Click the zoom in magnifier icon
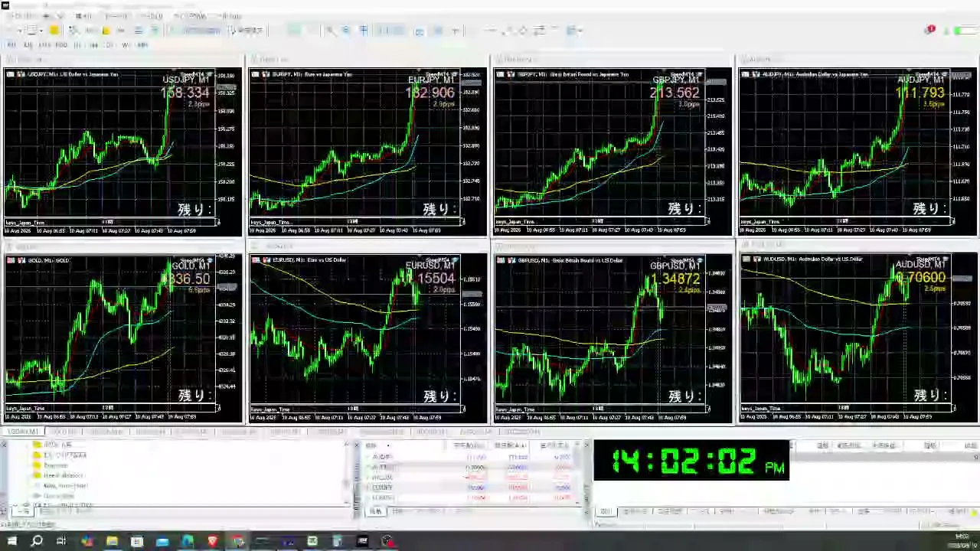Viewport: 980px width, 551px height. [331, 30]
